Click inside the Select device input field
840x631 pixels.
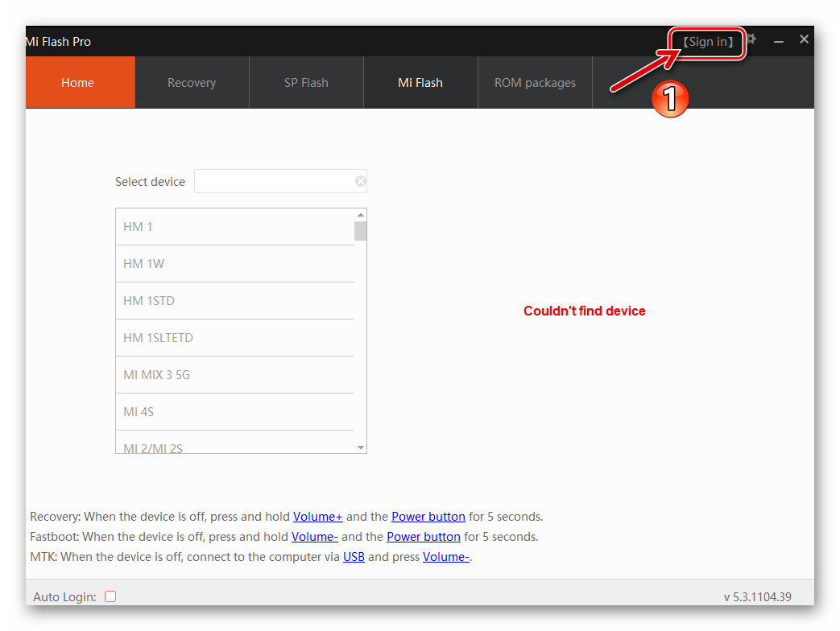pyautogui.click(x=274, y=180)
